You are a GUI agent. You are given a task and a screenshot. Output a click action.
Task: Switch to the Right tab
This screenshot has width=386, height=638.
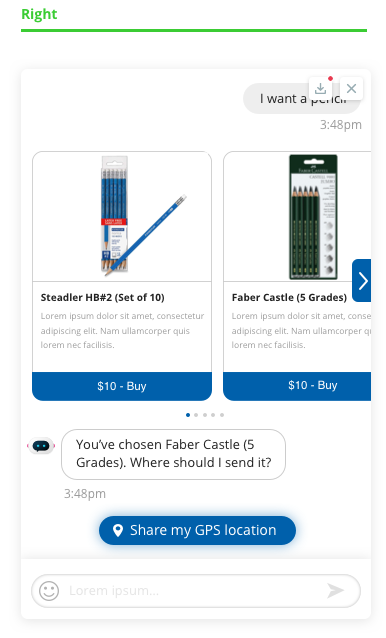(x=39, y=14)
